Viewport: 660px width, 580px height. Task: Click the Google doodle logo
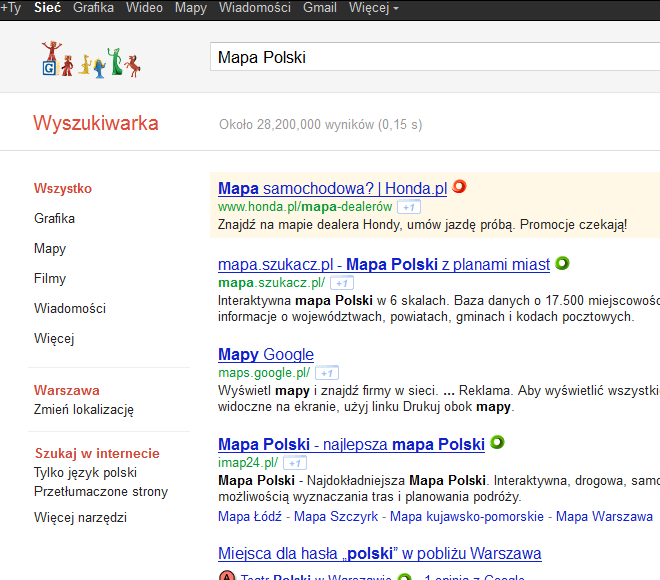click(91, 59)
